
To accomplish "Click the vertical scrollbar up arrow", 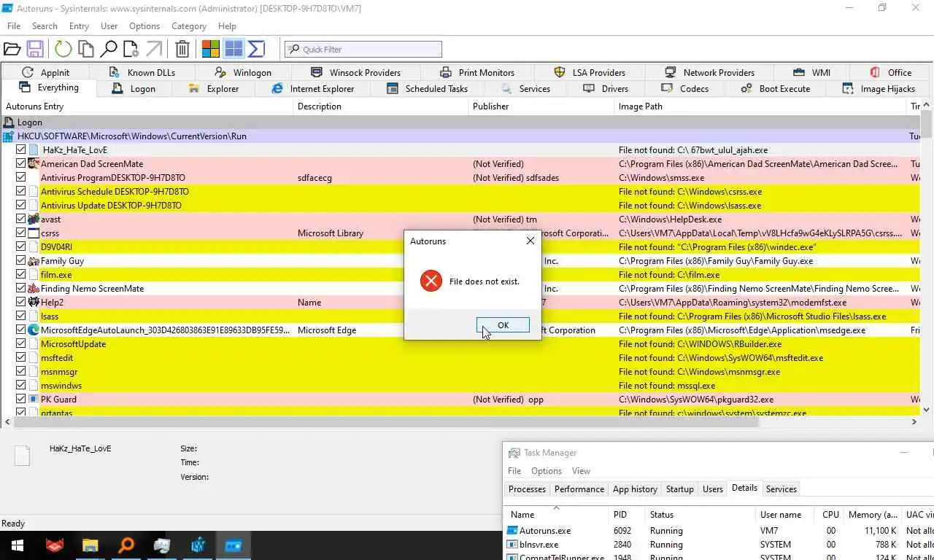I will 927,106.
